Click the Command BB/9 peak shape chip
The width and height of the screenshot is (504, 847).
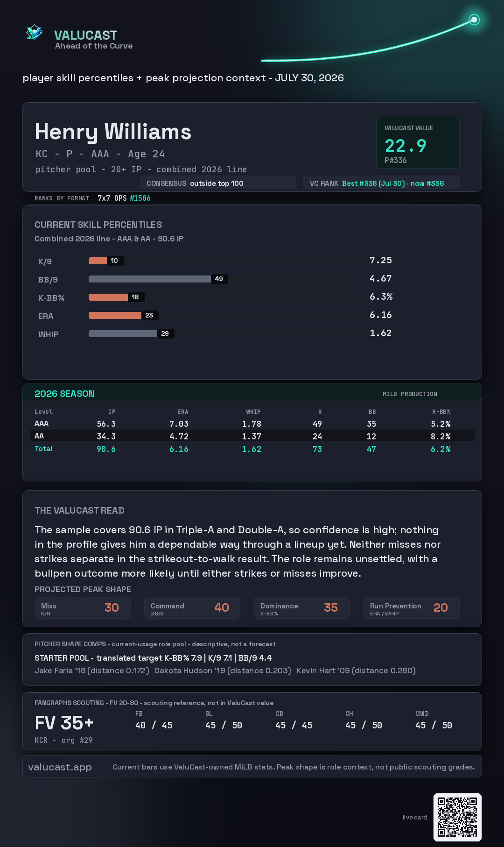pos(192,607)
